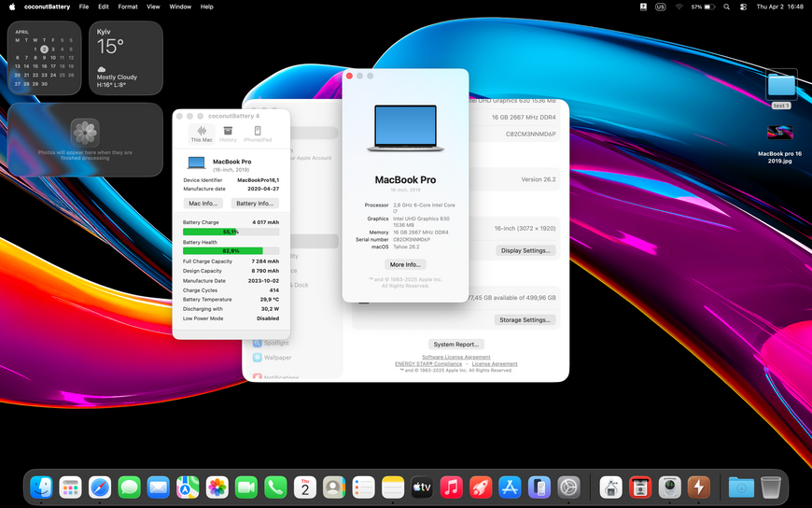The width and height of the screenshot is (812, 508).
Task: Launch Contacts from the Dock
Action: [334, 487]
